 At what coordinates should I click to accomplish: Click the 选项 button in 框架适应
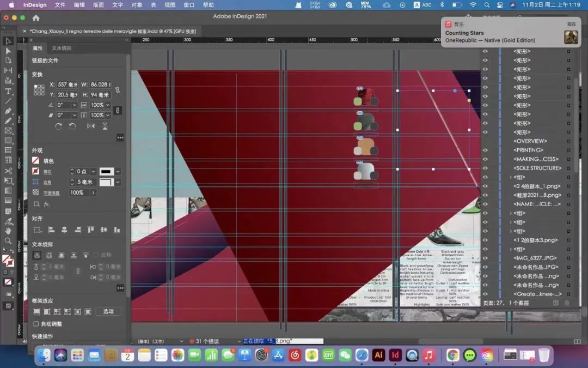click(108, 312)
